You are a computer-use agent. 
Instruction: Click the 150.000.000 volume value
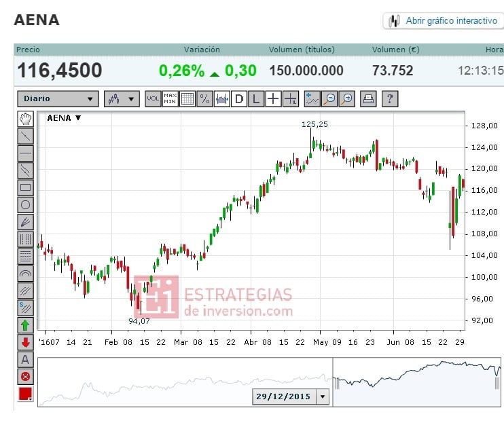tap(306, 71)
